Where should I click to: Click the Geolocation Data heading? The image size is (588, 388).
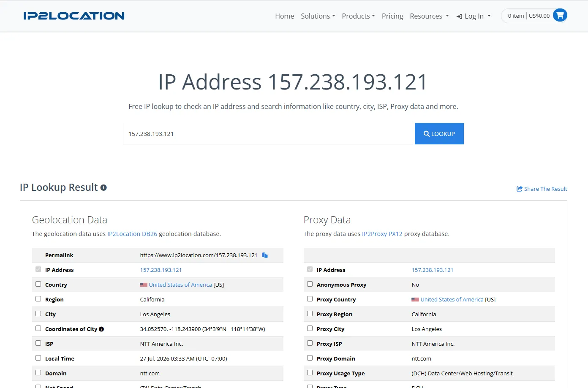[x=70, y=220]
